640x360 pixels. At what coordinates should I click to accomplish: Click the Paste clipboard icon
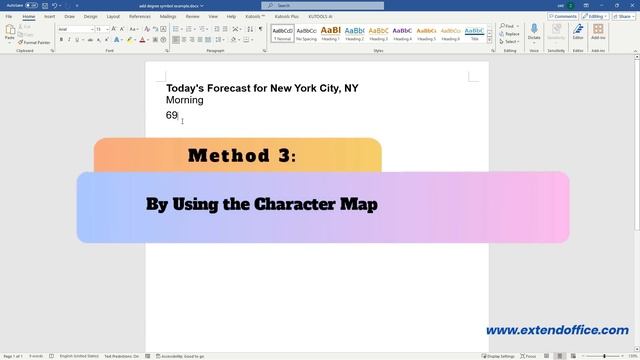pyautogui.click(x=10, y=30)
